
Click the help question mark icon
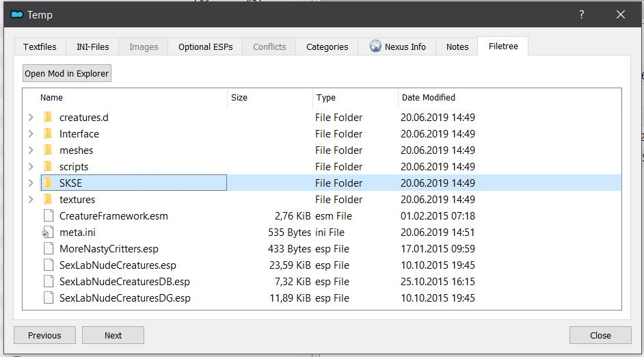pyautogui.click(x=582, y=15)
